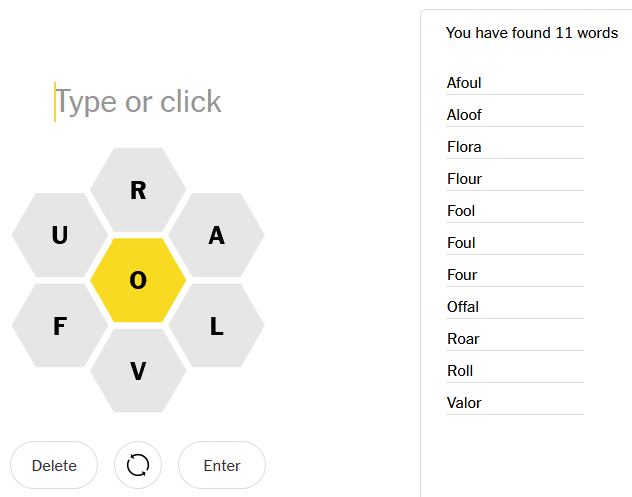This screenshot has height=497, width=632.
Task: Click the shuffle letters icon
Action: [x=138, y=465]
